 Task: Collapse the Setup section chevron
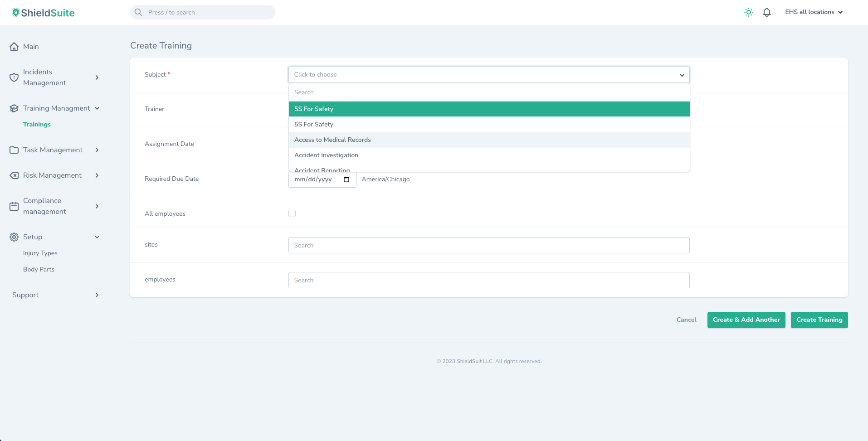click(x=97, y=237)
